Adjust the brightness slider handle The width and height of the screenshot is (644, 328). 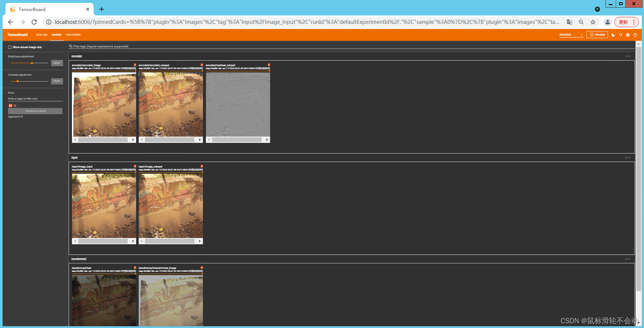point(32,63)
